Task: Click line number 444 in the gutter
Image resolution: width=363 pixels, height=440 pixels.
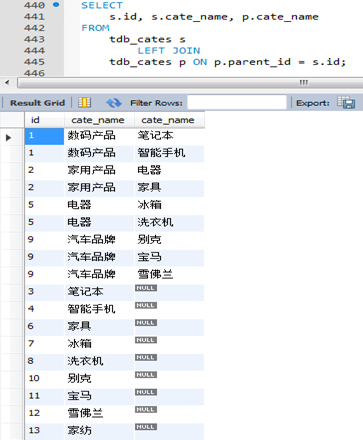Action: [x=34, y=51]
